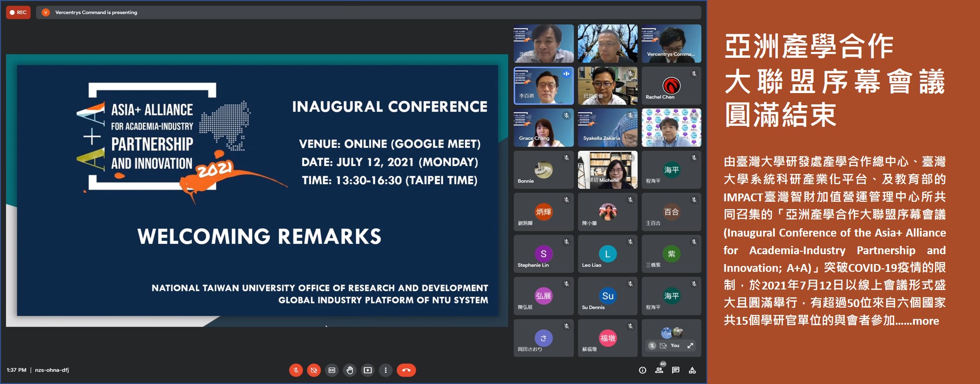Show the participants list with 40 badge
980x384 pixels.
tap(659, 369)
